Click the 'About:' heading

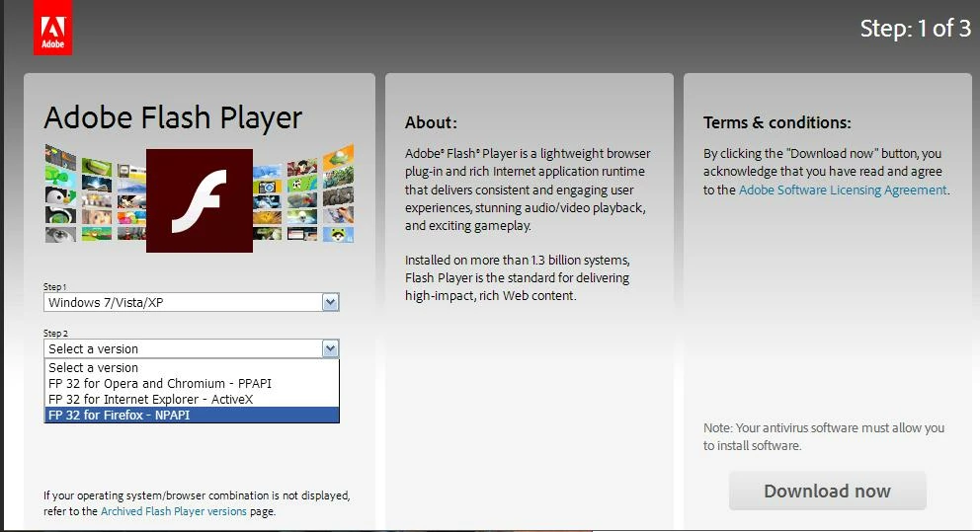click(x=431, y=122)
